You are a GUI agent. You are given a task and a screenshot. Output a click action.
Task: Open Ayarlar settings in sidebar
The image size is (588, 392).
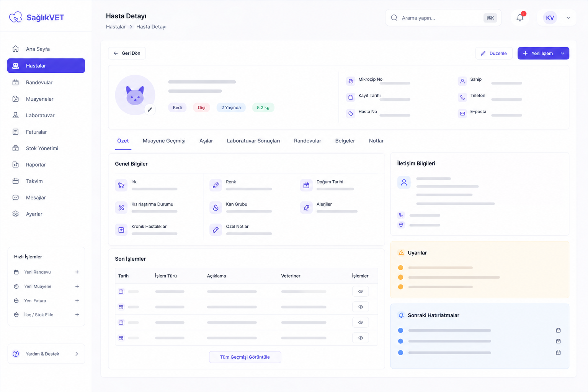click(34, 214)
